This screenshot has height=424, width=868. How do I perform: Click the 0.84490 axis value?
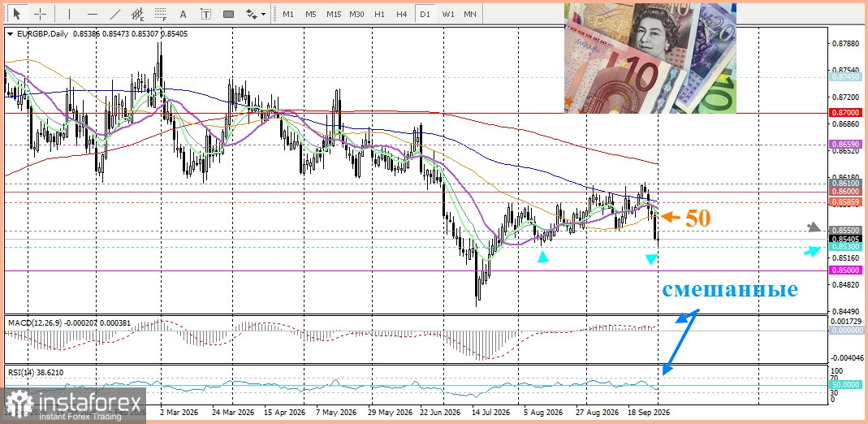pos(846,311)
